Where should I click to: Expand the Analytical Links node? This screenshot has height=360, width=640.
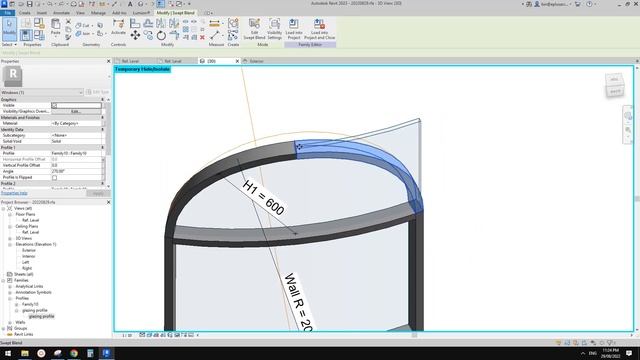[10, 287]
